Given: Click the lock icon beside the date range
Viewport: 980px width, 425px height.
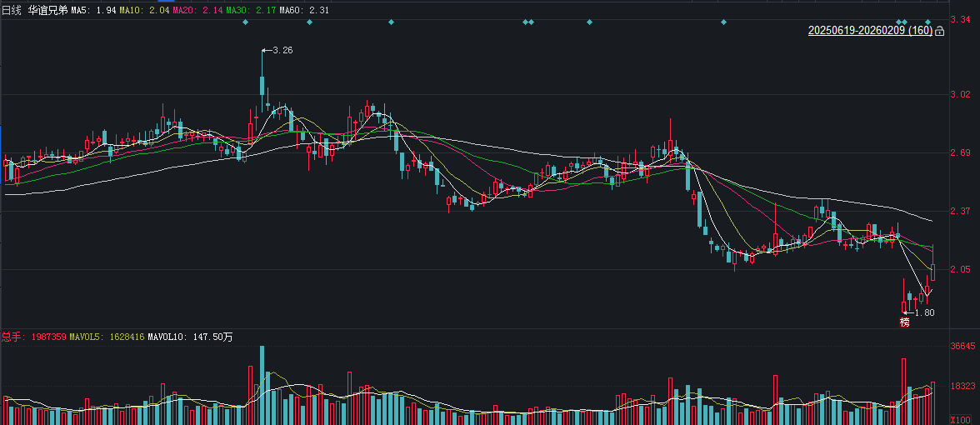Looking at the screenshot, I should (x=940, y=31).
